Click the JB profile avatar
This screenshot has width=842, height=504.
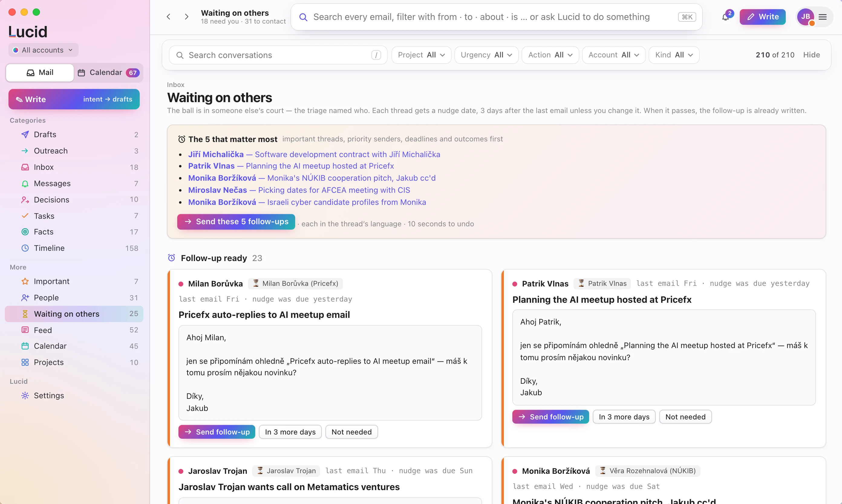tap(805, 17)
